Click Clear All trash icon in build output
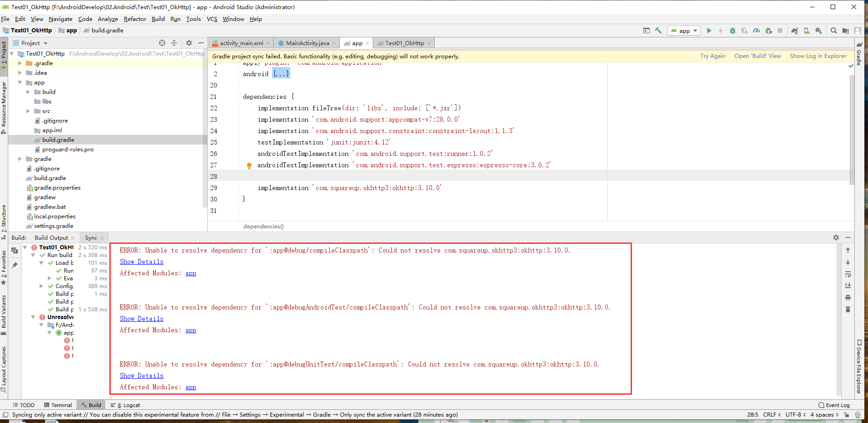868x423 pixels. (x=848, y=310)
